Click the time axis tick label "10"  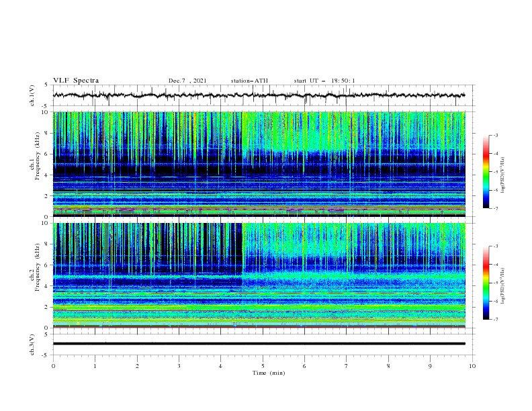(x=472, y=366)
